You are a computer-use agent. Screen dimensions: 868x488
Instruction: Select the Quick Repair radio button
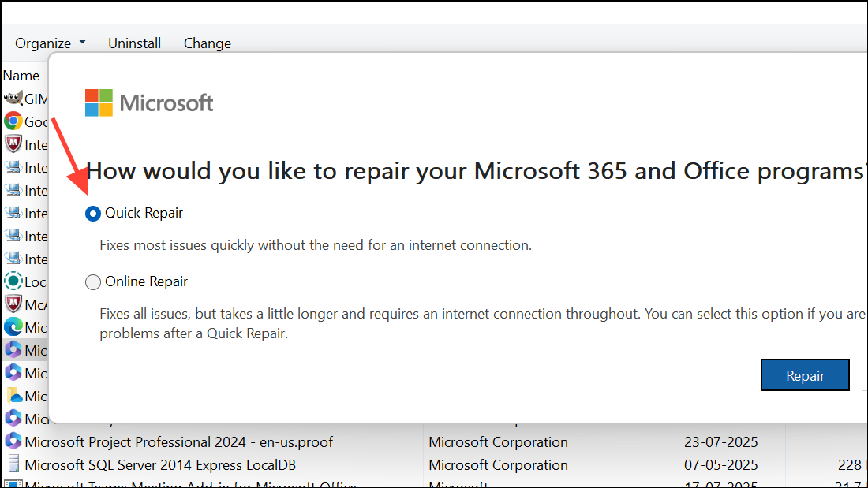coord(93,213)
